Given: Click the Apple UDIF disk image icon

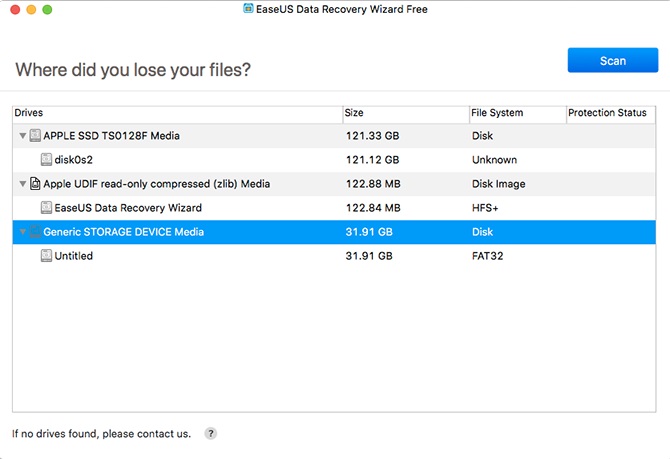Looking at the screenshot, I should coord(35,184).
